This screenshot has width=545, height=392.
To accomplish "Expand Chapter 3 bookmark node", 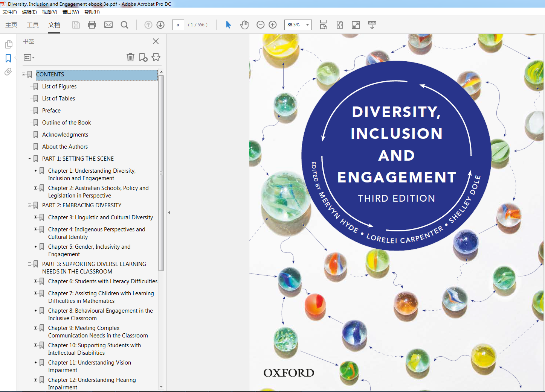I will click(x=35, y=217).
